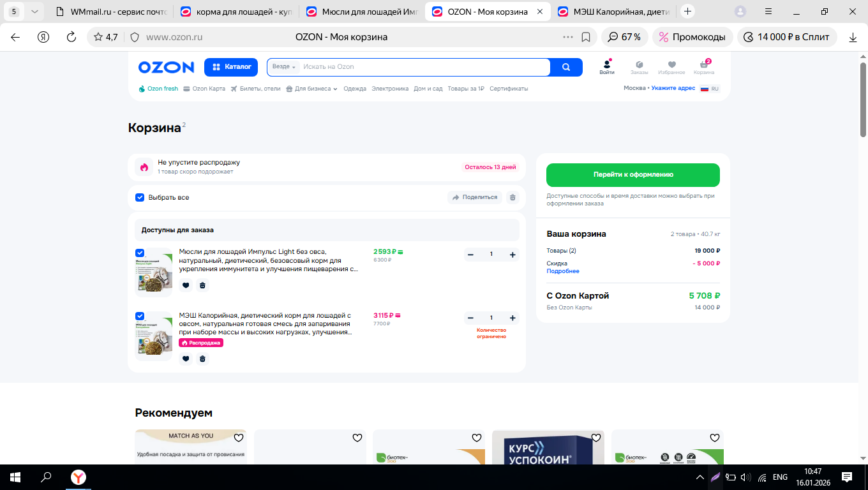The width and height of the screenshot is (868, 490).
Task: Click browser back arrow
Action: [x=15, y=37]
